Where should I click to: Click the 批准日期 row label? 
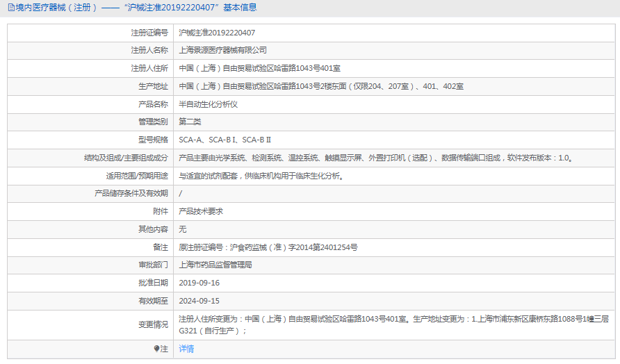[x=153, y=283]
